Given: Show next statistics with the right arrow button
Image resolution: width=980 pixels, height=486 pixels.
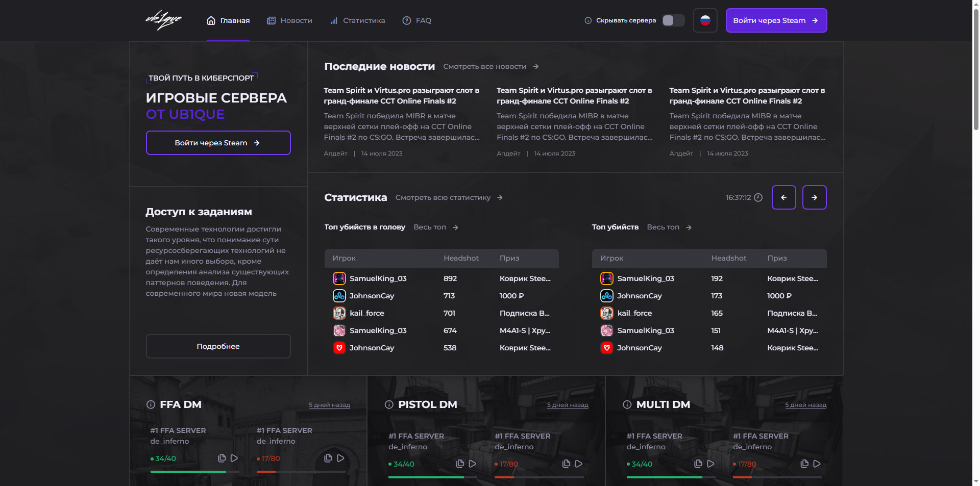Looking at the screenshot, I should click(815, 197).
